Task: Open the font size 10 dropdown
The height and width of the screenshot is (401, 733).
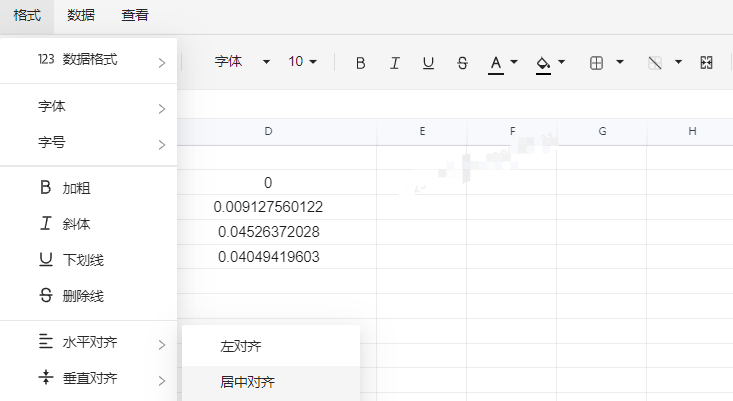Action: (x=302, y=62)
